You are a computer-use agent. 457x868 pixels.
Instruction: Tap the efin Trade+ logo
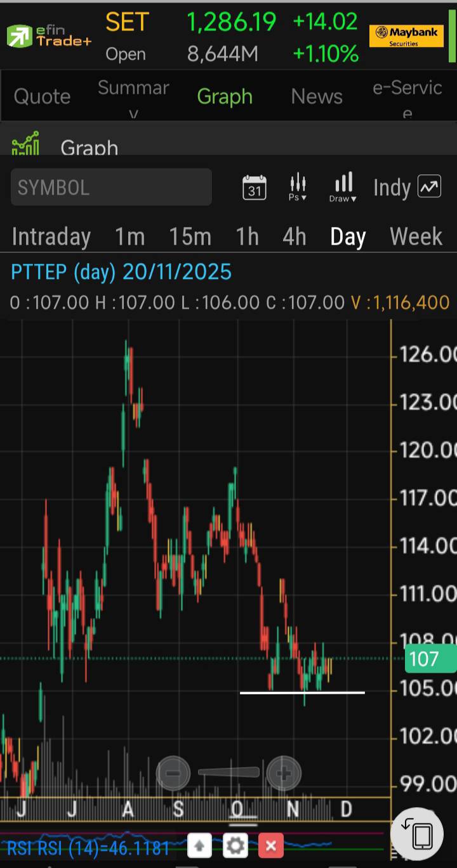tap(49, 36)
